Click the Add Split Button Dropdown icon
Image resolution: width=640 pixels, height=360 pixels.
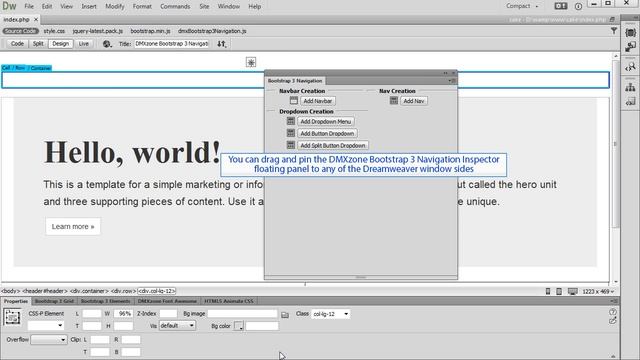(x=291, y=145)
